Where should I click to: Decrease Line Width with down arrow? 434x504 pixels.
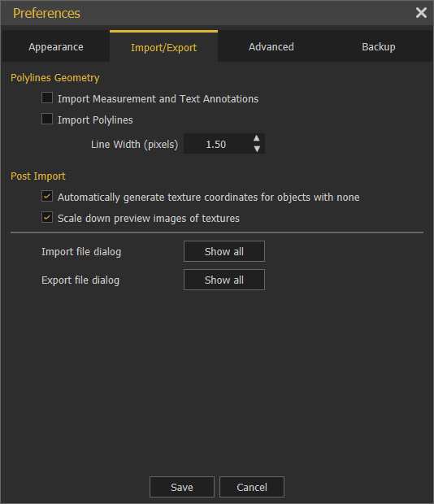[x=256, y=149]
